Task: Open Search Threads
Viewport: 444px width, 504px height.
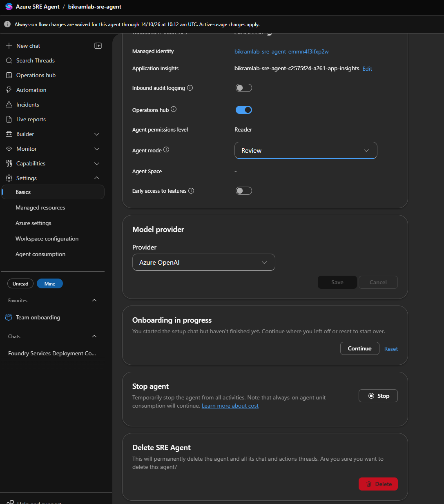Action: coord(36,60)
